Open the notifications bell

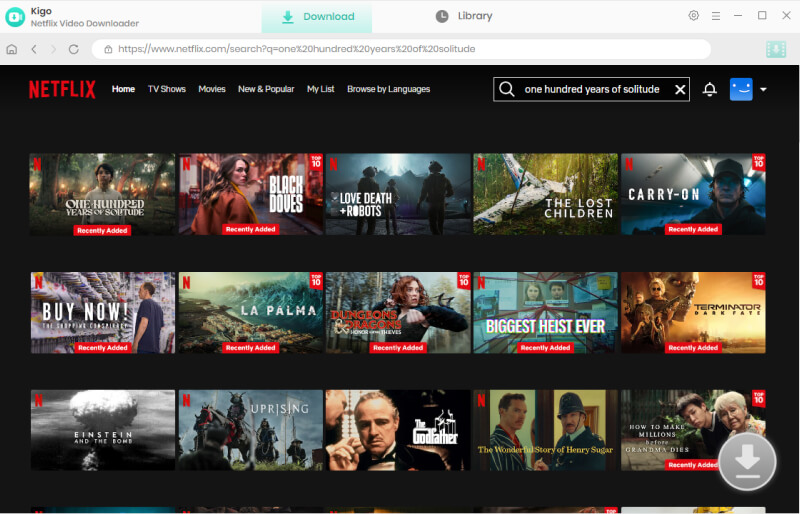point(710,89)
